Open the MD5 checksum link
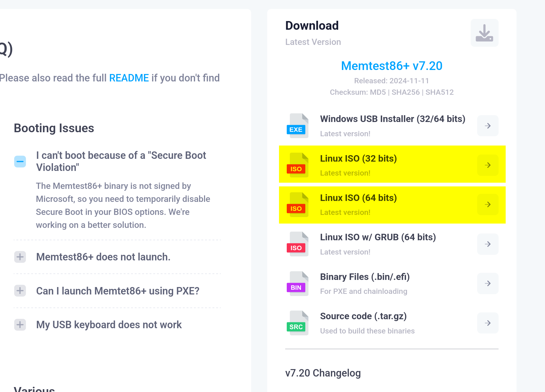This screenshot has height=392, width=545. [378, 92]
